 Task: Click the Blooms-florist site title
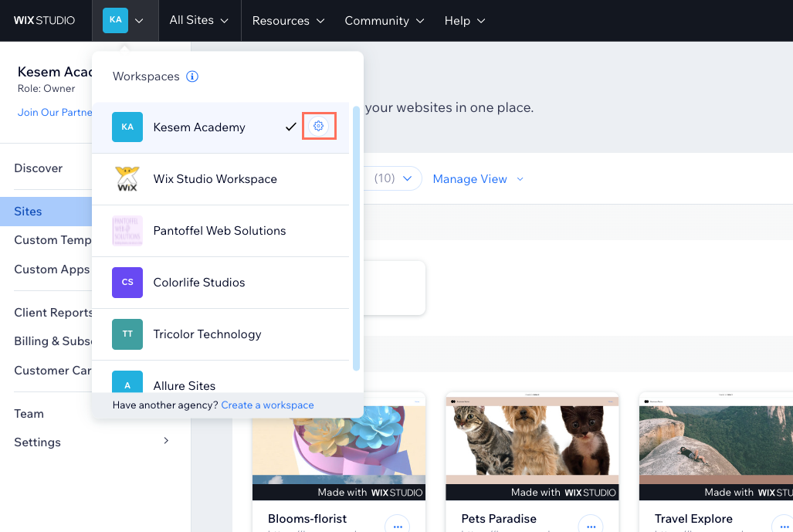pyautogui.click(x=307, y=519)
